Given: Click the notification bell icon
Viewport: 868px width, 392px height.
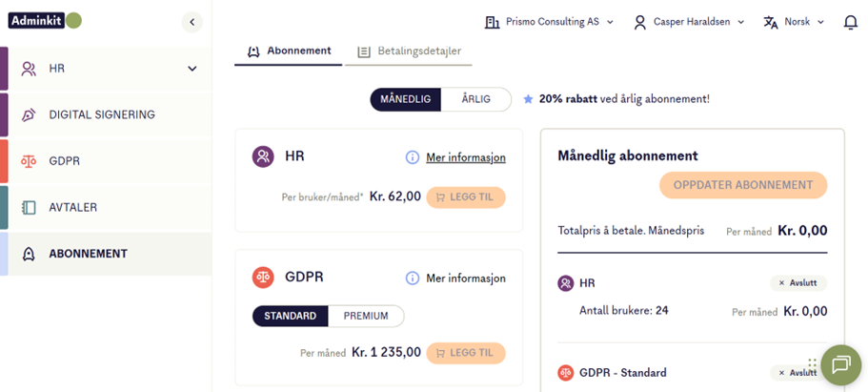Looking at the screenshot, I should (x=850, y=22).
